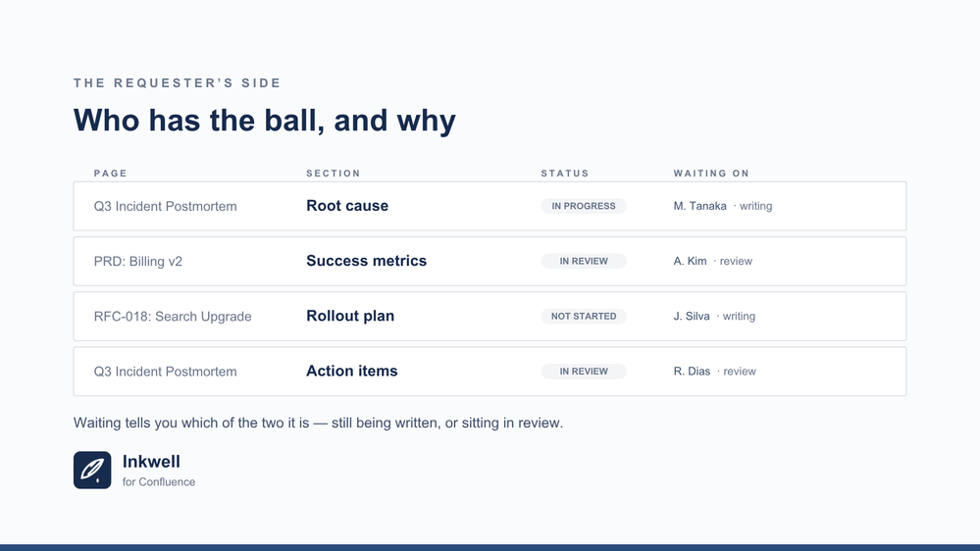Select the Rollout plan section
The image size is (980, 551).
350,316
